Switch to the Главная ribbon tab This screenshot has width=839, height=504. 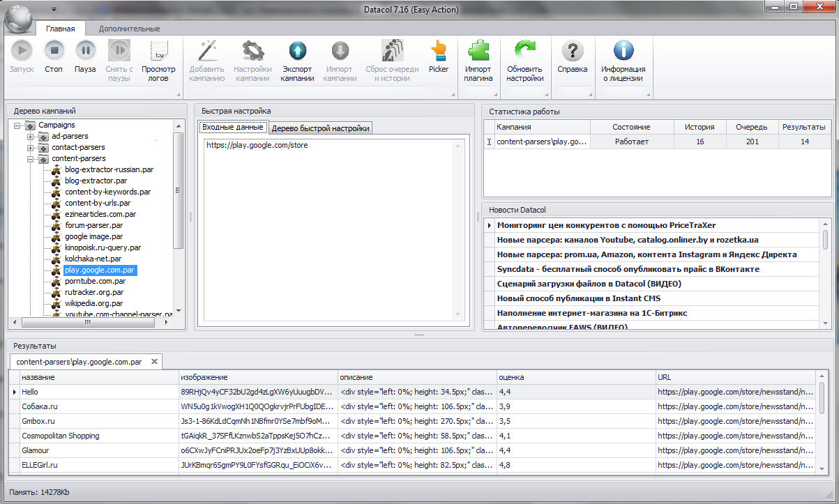(x=61, y=29)
